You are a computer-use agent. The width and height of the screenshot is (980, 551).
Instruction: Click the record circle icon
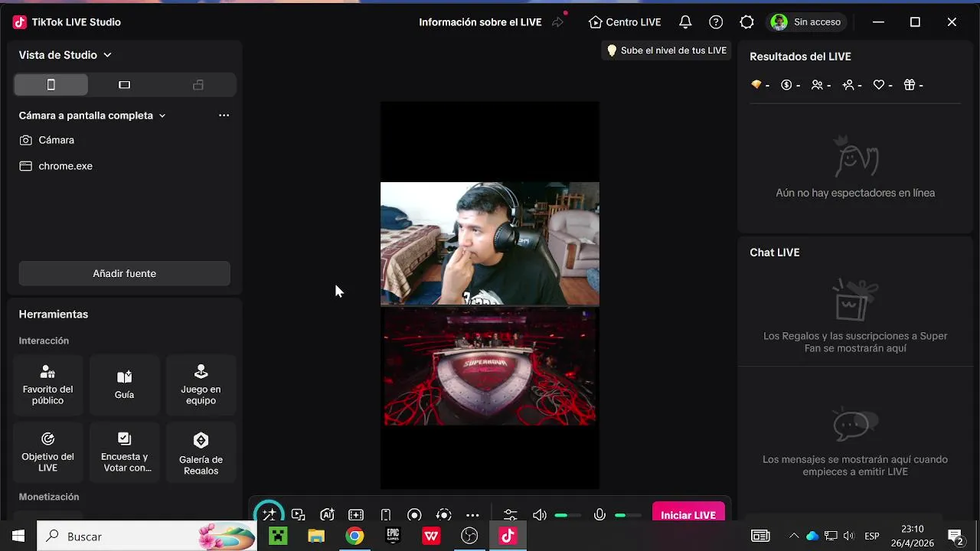pos(414,515)
